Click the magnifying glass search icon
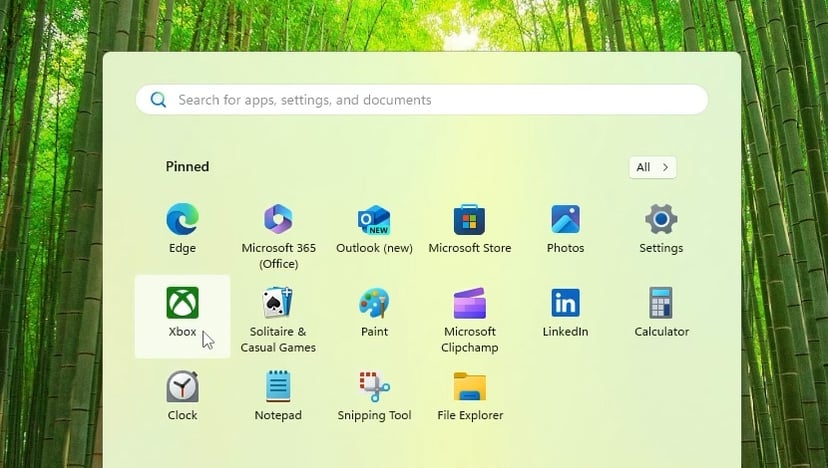 pos(158,100)
